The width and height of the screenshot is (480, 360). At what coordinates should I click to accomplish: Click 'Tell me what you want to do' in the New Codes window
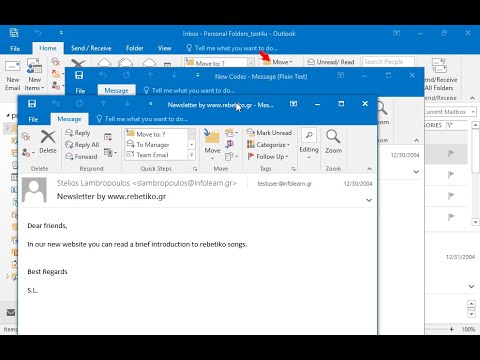(x=189, y=90)
